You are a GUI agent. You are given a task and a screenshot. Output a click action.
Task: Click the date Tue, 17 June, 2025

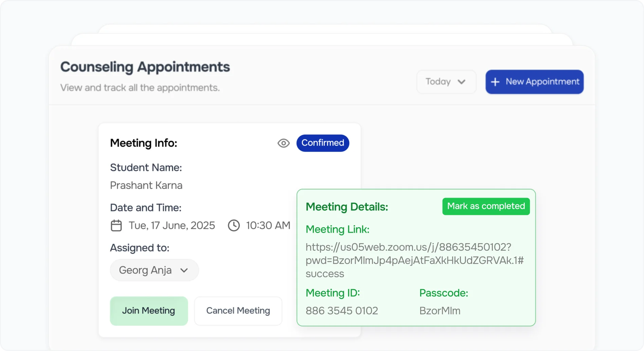tap(172, 225)
